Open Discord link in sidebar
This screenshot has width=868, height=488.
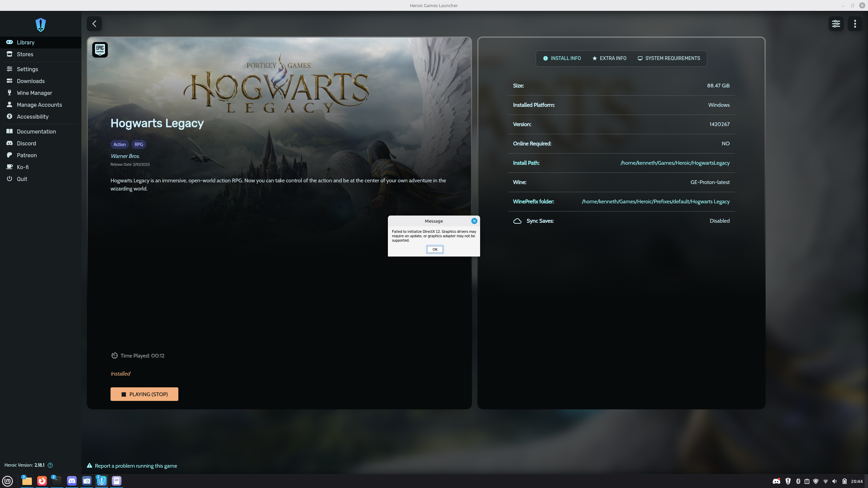coord(26,143)
